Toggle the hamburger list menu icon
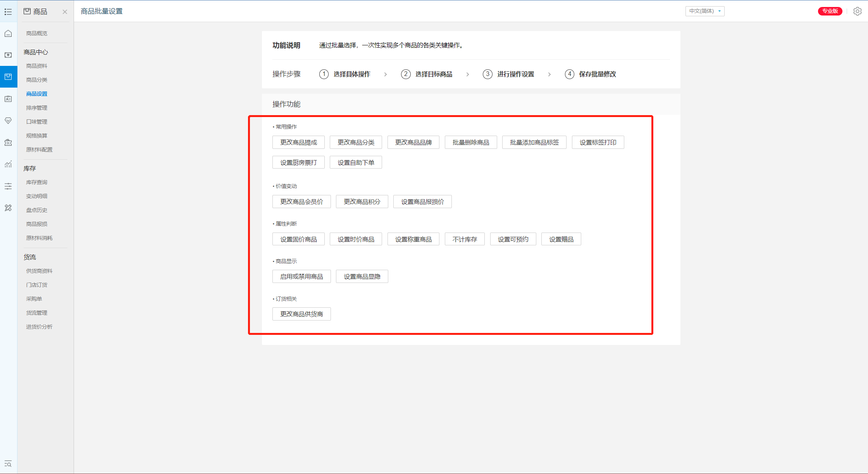This screenshot has height=474, width=868. (x=8, y=12)
